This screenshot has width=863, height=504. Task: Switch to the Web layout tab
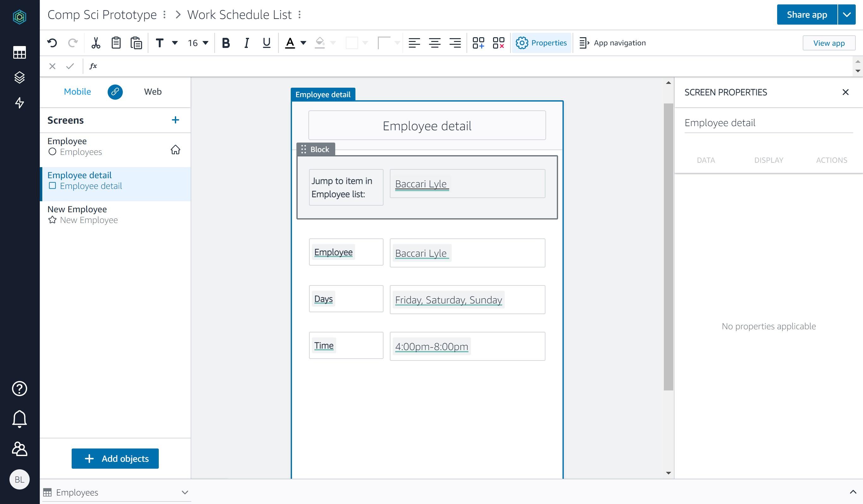[152, 91]
